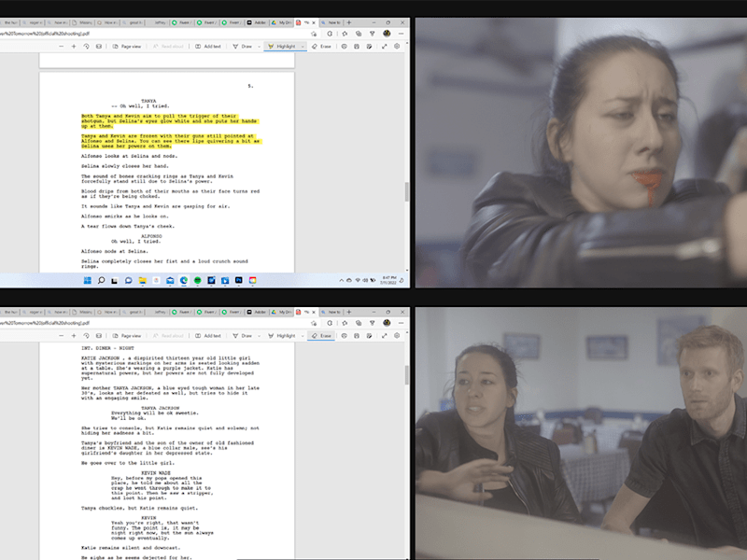This screenshot has width=747, height=560.
Task: Click the heading 'INT. DINER - NIGHT'
Action: point(107,348)
